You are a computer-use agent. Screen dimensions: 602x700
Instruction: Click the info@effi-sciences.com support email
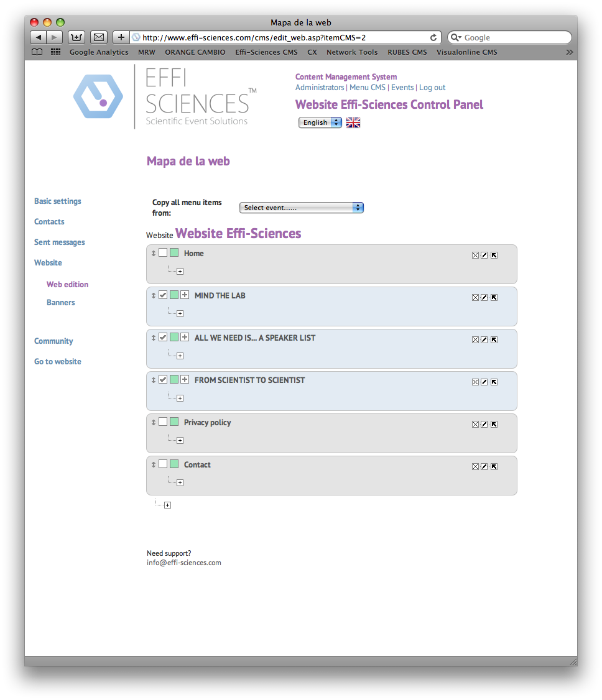(184, 563)
